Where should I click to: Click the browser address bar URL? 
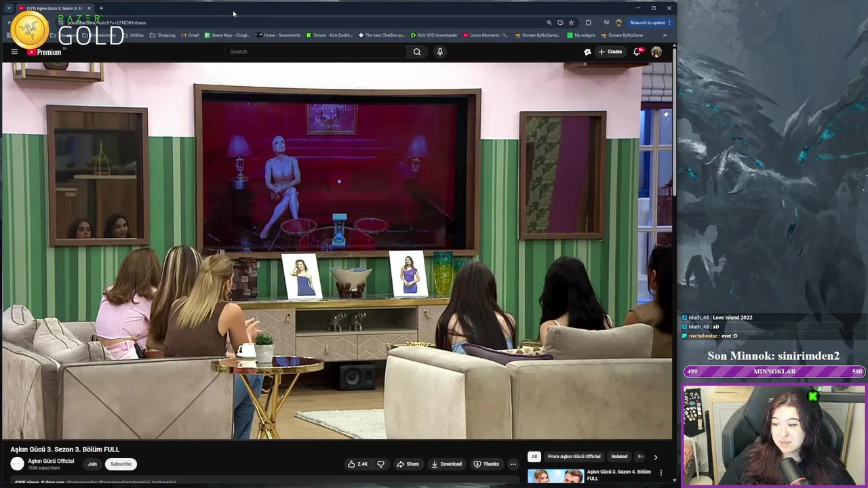pos(106,22)
